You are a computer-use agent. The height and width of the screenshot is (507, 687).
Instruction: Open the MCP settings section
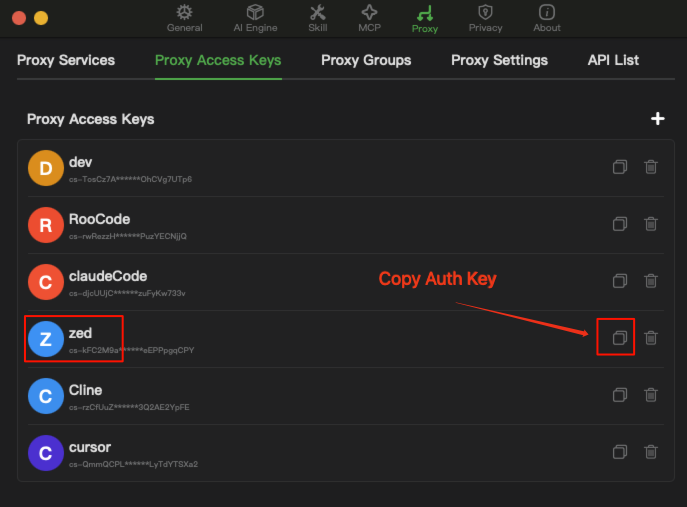(369, 18)
